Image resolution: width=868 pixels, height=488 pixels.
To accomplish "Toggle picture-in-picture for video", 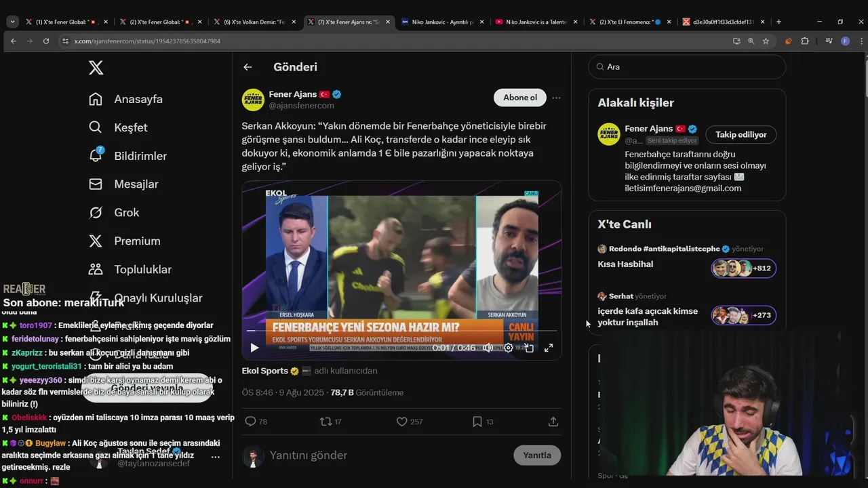I will [x=529, y=348].
